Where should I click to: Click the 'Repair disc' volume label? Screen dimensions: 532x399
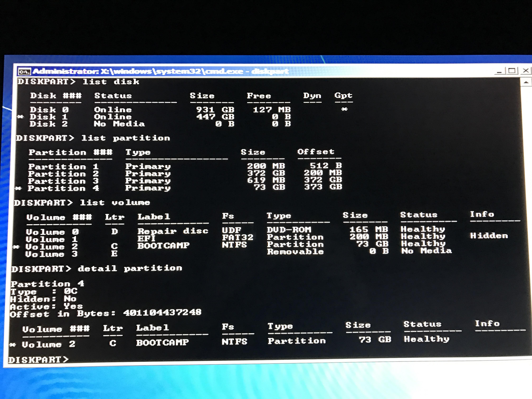173,231
